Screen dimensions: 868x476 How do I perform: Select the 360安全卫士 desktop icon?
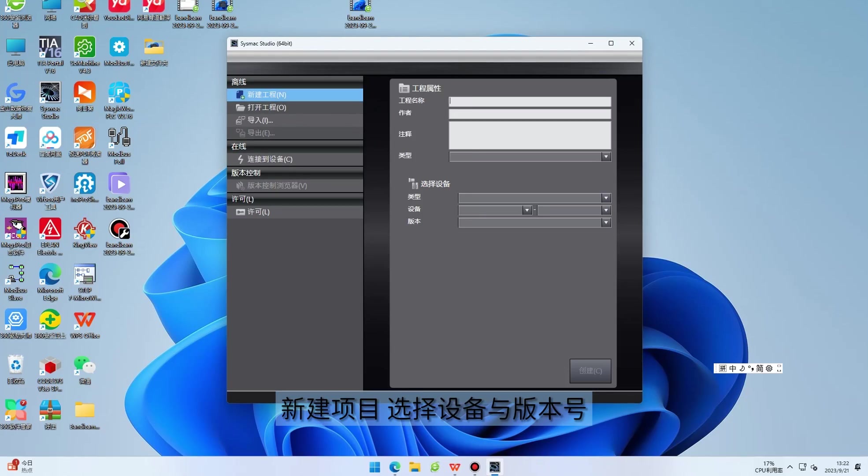(50, 324)
